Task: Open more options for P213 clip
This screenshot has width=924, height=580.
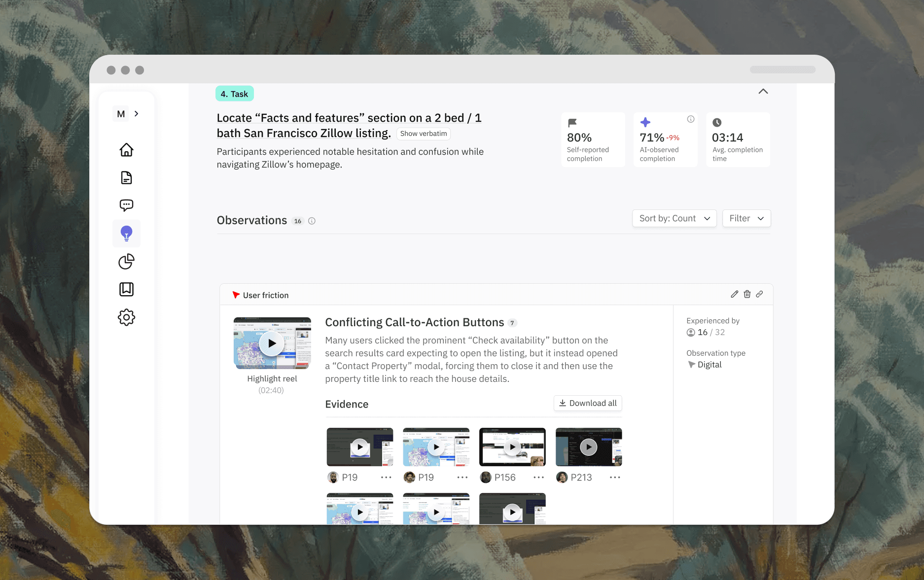Action: click(615, 477)
